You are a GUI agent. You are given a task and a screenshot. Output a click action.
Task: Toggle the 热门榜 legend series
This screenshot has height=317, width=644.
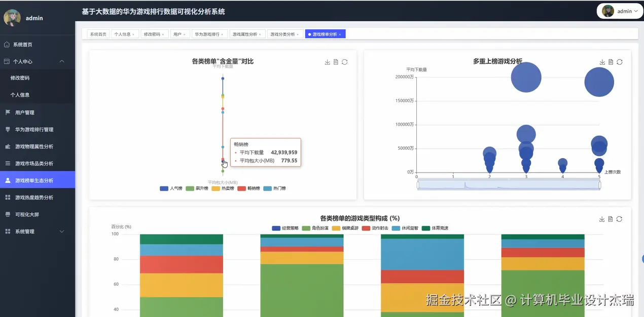pos(274,188)
